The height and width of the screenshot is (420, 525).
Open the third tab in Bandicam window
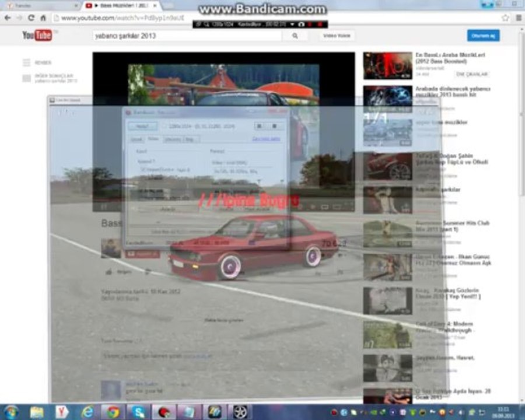173,139
